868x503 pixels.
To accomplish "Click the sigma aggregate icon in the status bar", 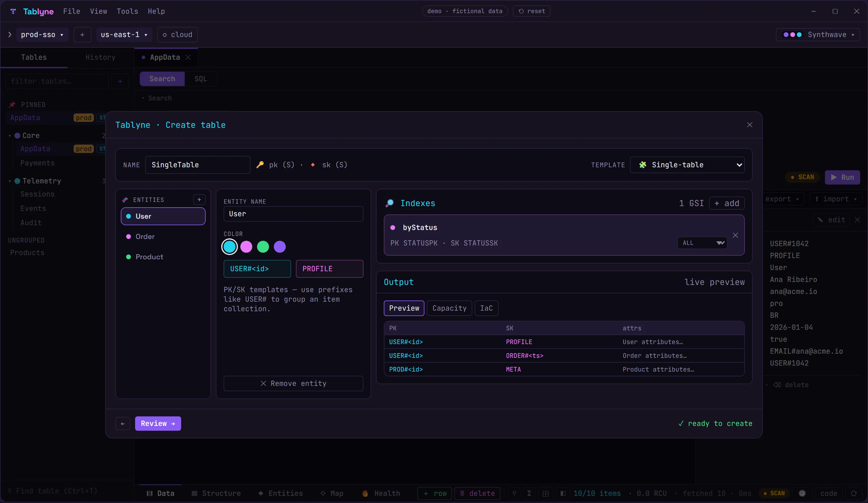I will [x=529, y=493].
